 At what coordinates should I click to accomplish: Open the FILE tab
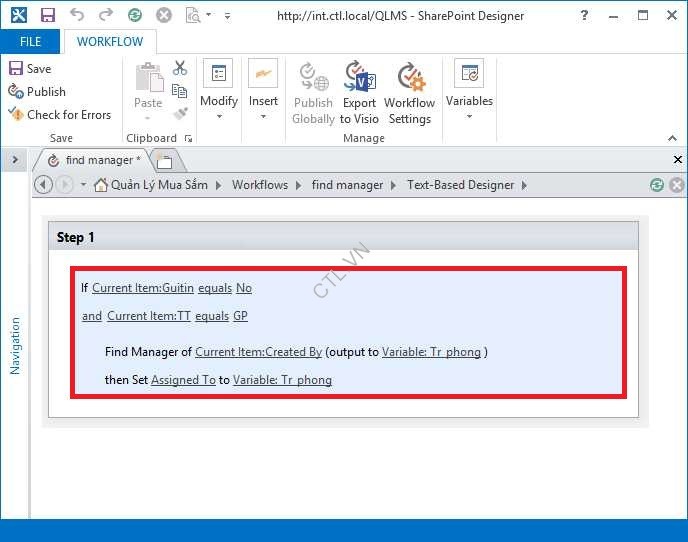tap(30, 42)
